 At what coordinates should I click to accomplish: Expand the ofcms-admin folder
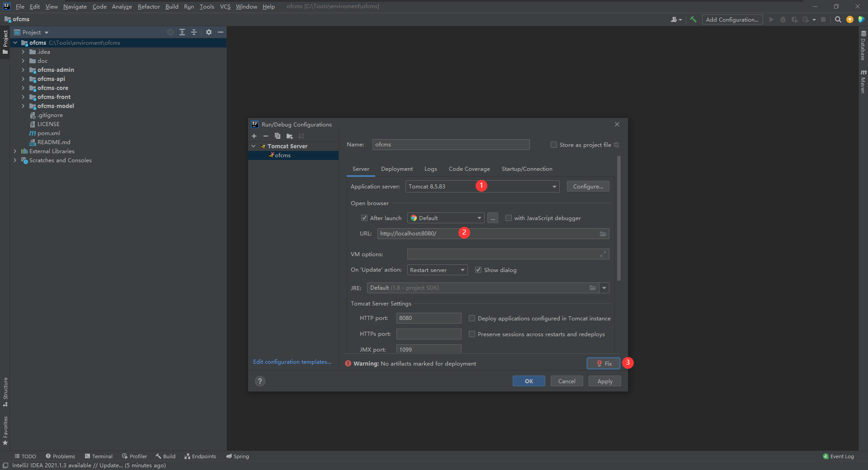click(23, 70)
